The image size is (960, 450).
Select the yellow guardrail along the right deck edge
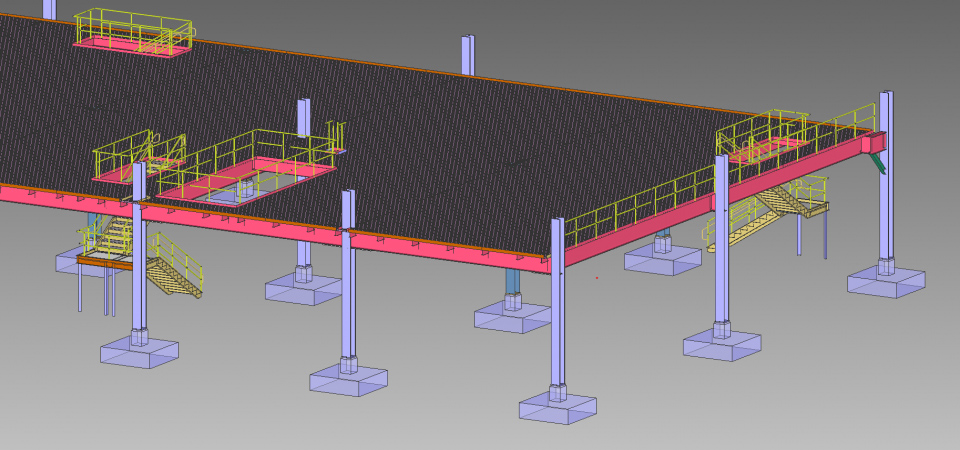(640, 208)
